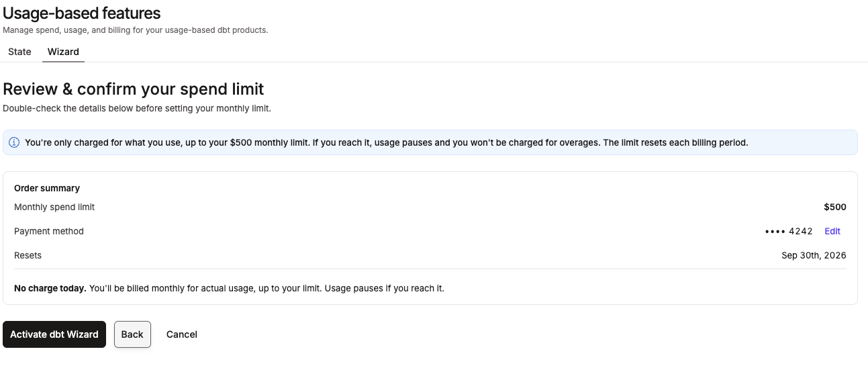Click the info icon in the blue notice banner
This screenshot has height=376, width=868.
coord(14,142)
